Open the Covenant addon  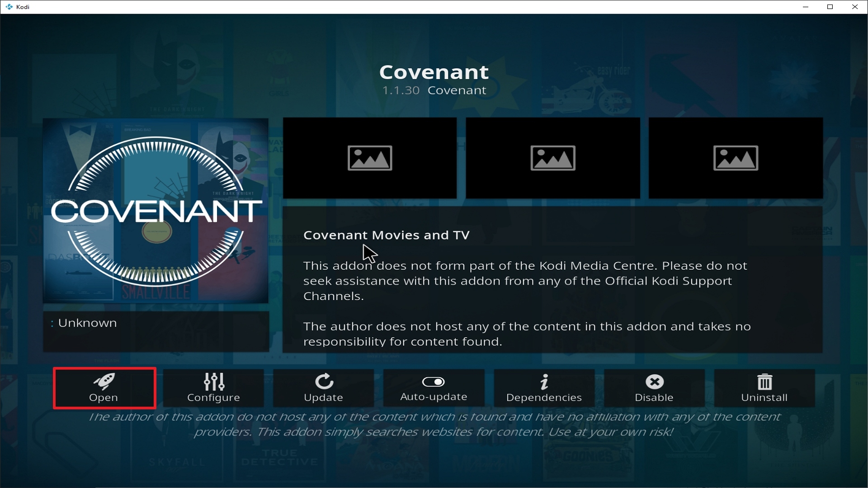tap(104, 388)
